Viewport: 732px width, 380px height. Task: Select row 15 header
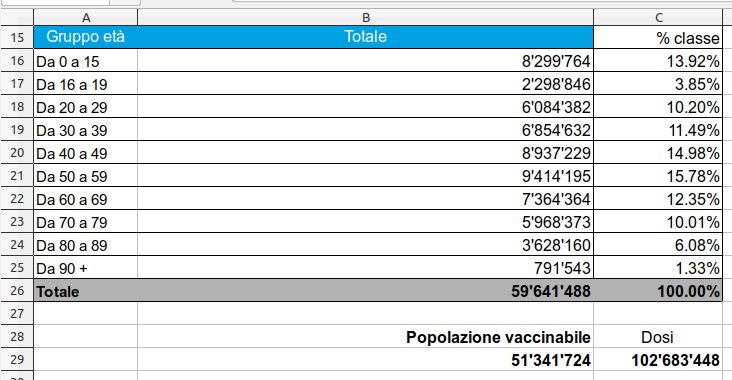[17, 37]
